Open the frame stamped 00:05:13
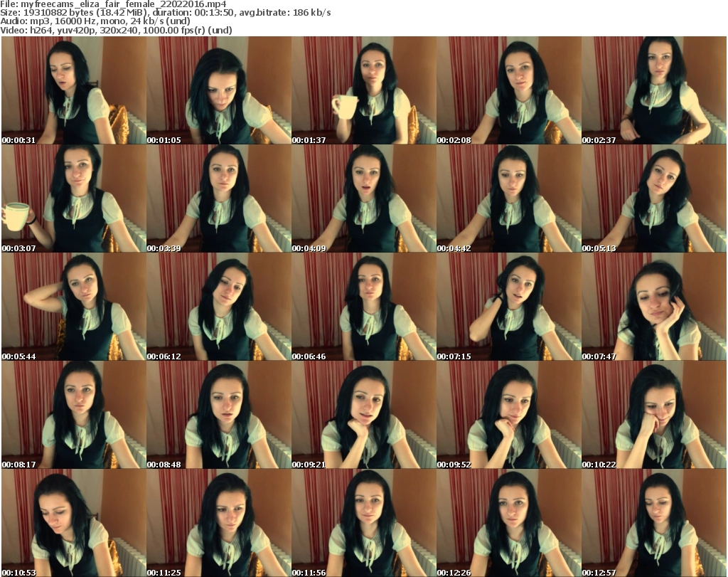 pos(654,198)
